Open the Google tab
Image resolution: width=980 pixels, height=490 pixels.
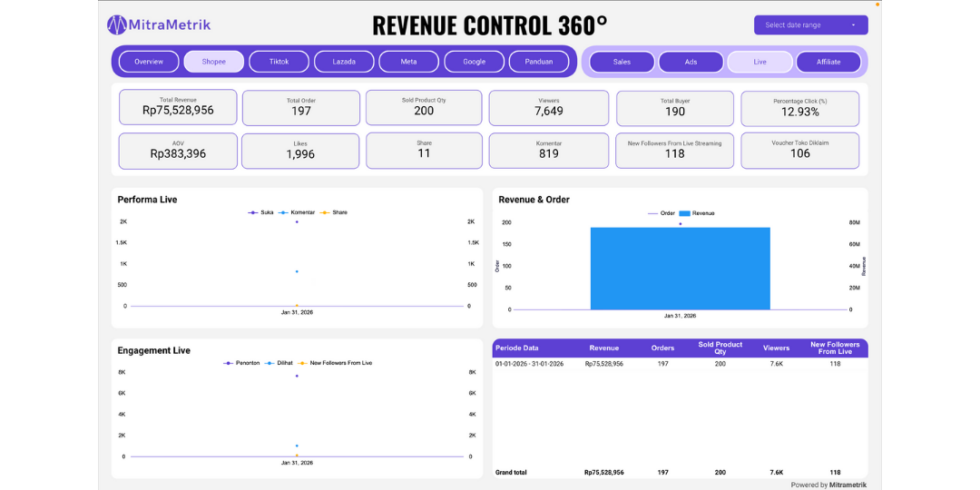coord(474,62)
